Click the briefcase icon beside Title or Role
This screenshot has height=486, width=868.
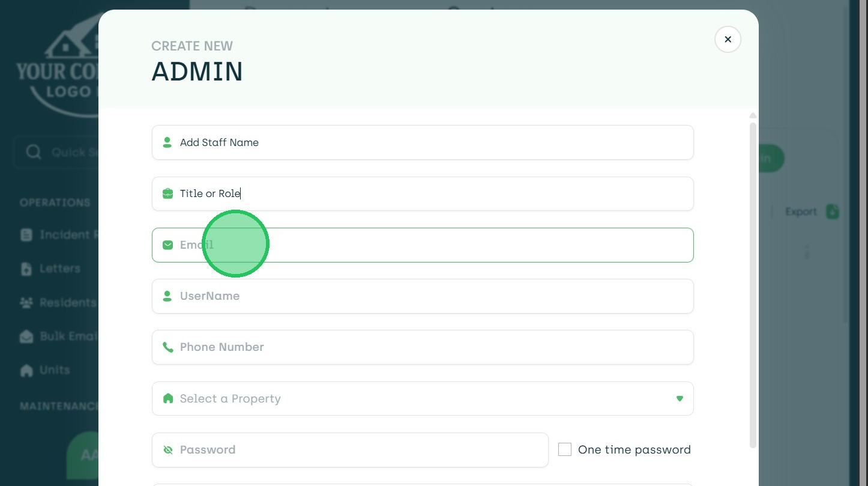click(167, 193)
